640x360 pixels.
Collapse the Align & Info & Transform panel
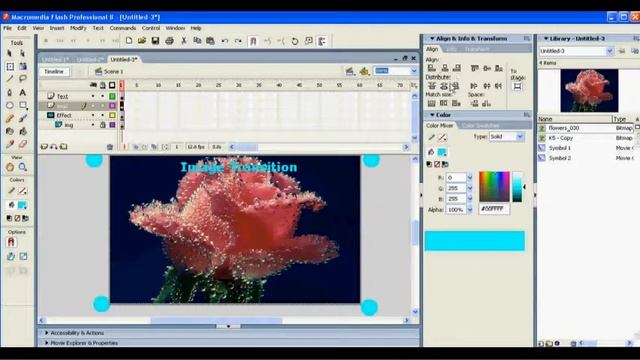[432, 38]
